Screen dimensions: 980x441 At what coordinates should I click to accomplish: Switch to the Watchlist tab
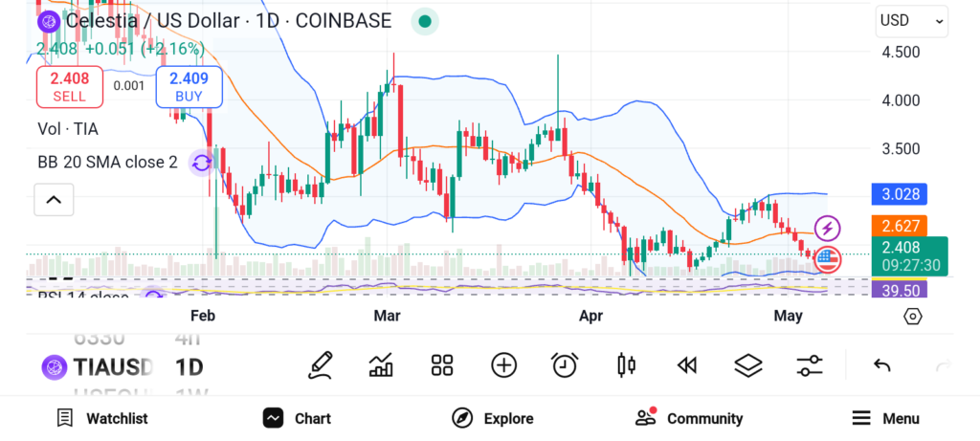coord(102,418)
